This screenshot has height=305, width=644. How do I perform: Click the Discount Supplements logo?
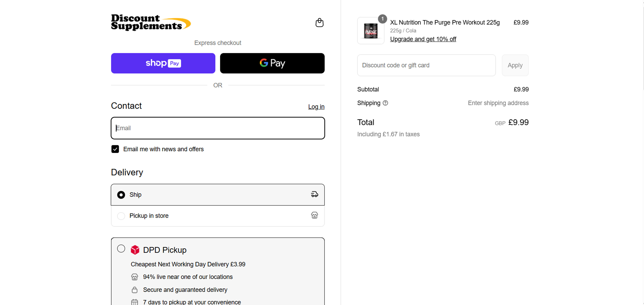[x=151, y=22]
